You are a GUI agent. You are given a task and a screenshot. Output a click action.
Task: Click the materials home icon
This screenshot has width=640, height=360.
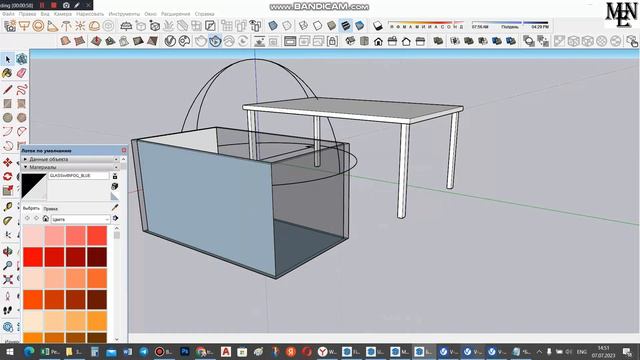(x=46, y=219)
